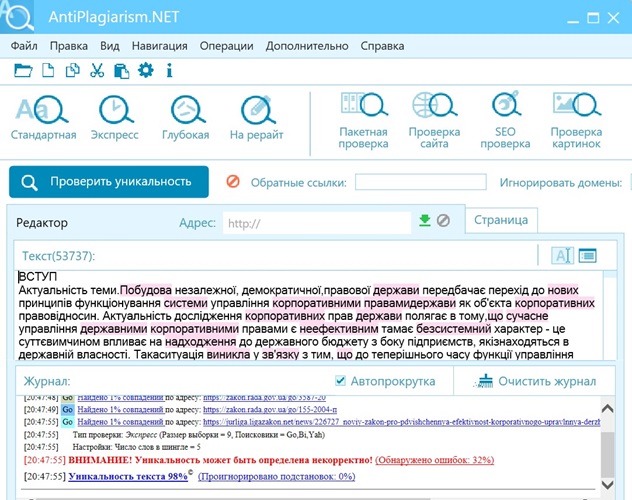Run the Экспресс check
Image resolution: width=632 pixels, height=500 pixels.
click(114, 118)
